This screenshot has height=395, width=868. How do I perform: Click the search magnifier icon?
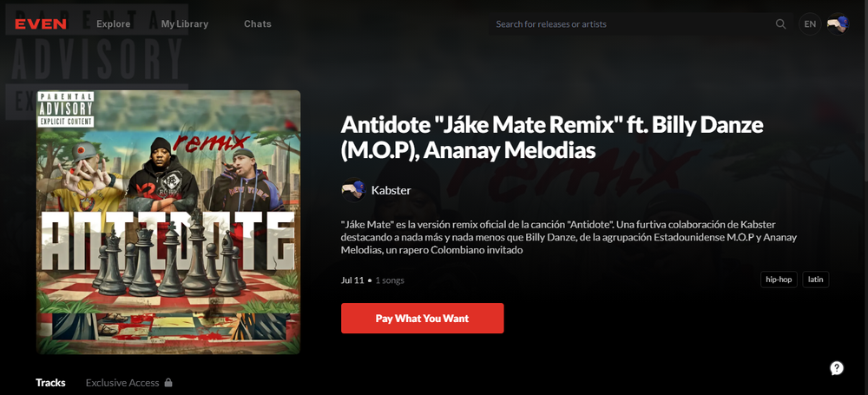tap(780, 23)
